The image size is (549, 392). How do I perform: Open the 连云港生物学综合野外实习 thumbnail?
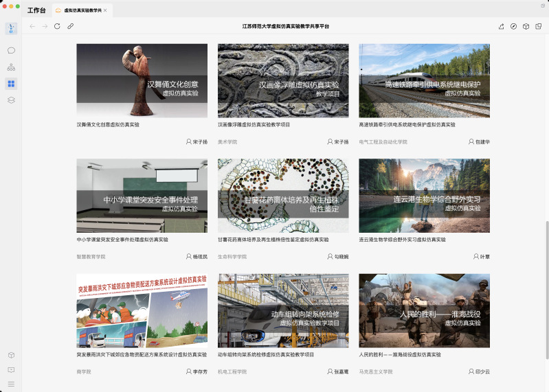424,196
